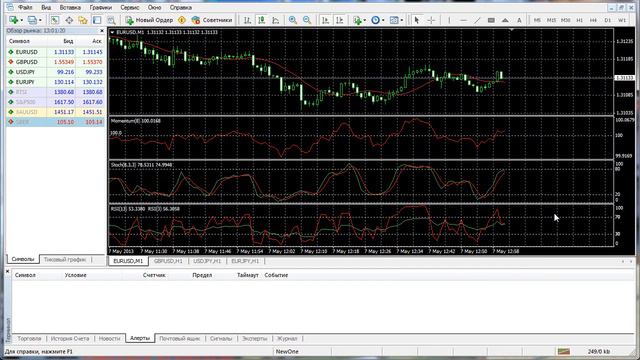Click the yellow MetaEditor icon
This screenshot has height=360, width=640.
pos(182,20)
